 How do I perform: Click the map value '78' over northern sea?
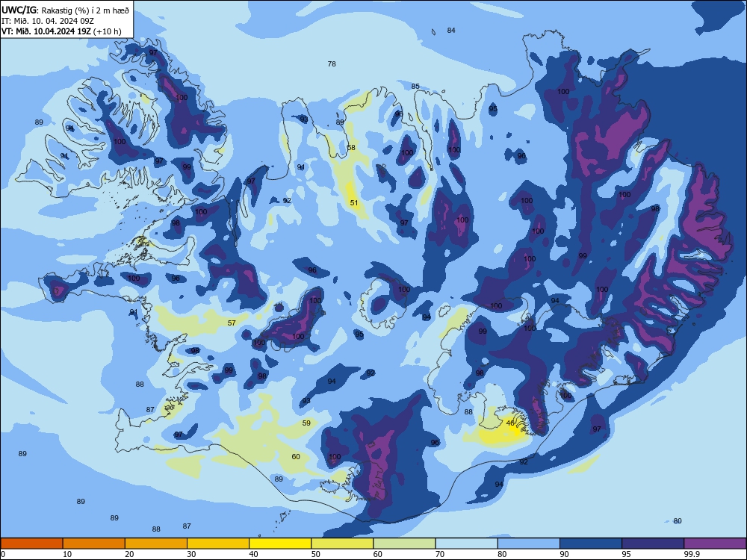tap(332, 63)
